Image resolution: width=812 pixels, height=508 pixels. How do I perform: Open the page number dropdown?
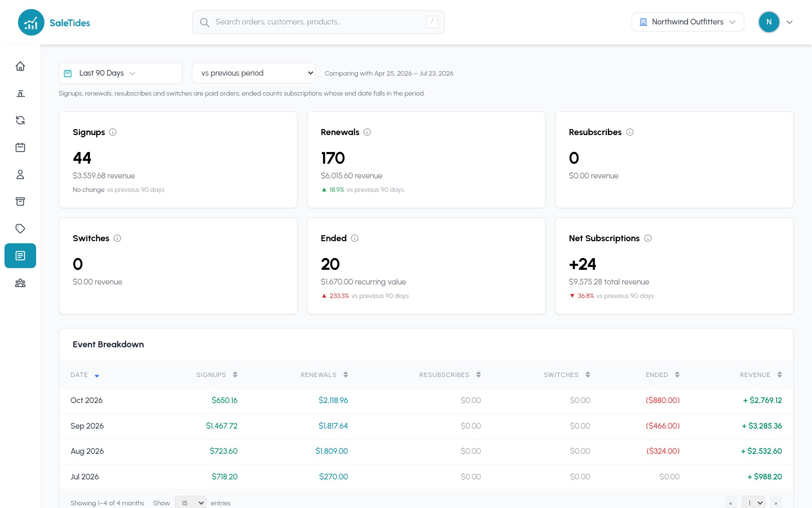point(753,503)
